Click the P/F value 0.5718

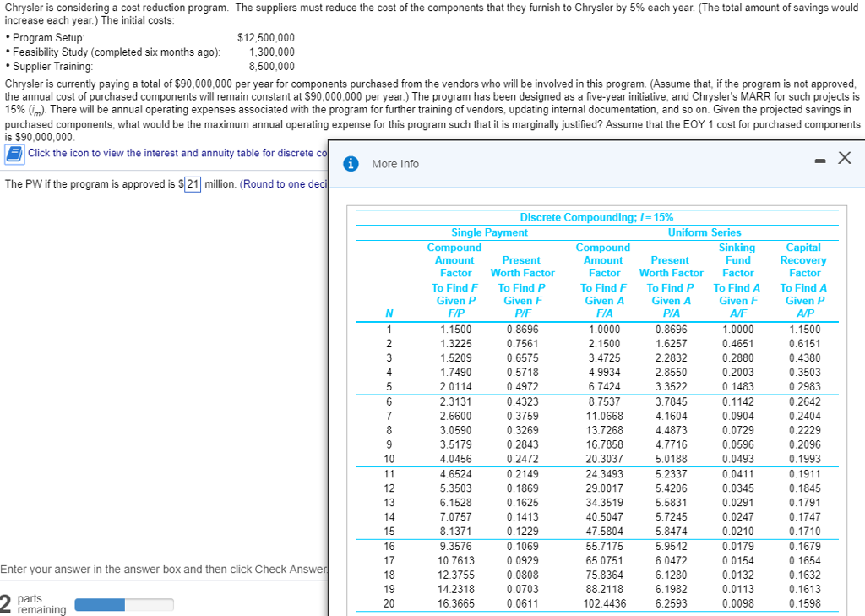coord(522,372)
